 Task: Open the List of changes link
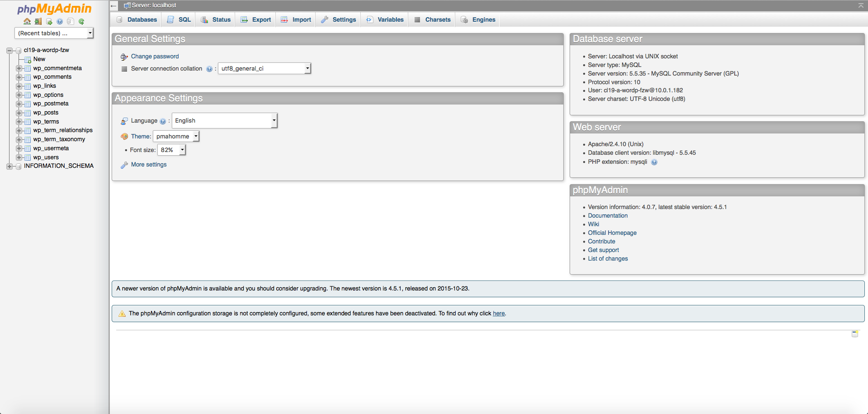(x=608, y=259)
